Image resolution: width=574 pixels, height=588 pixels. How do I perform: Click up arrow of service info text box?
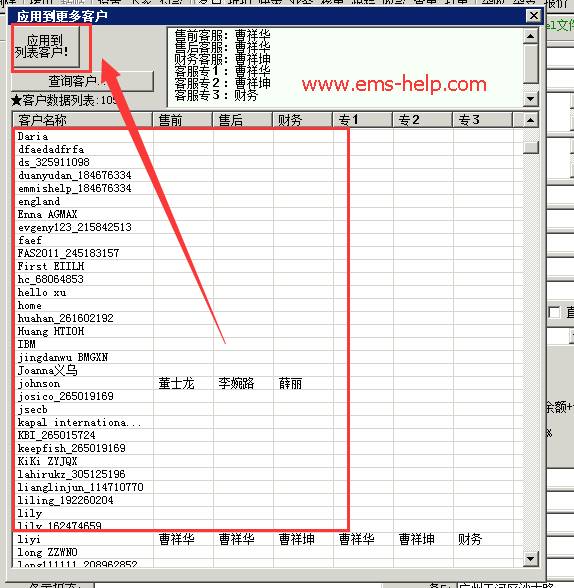531,36
